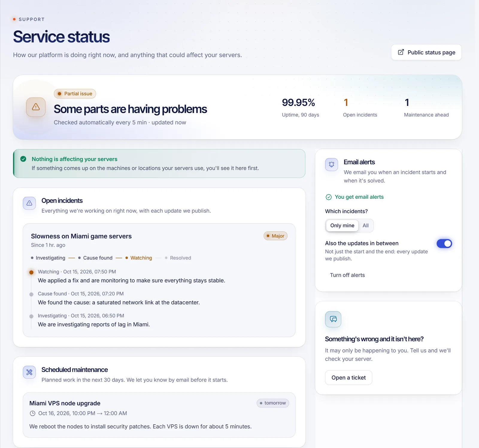479x448 pixels.
Task: Click the 99.95% uptime figure
Action: pyautogui.click(x=298, y=103)
